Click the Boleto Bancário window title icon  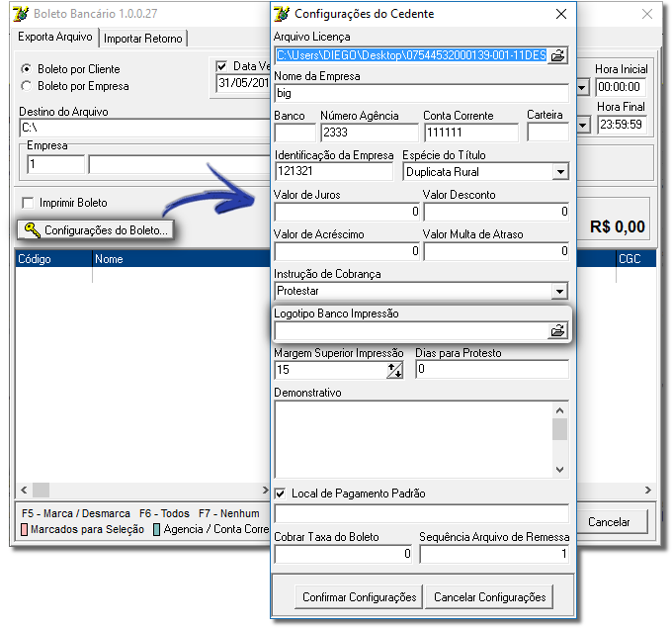point(21,14)
